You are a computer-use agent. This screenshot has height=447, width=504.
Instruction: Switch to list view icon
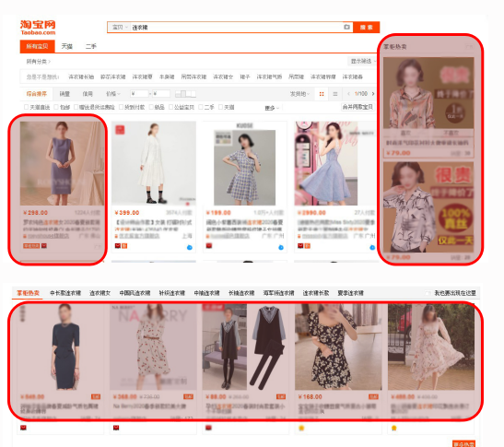point(335,94)
